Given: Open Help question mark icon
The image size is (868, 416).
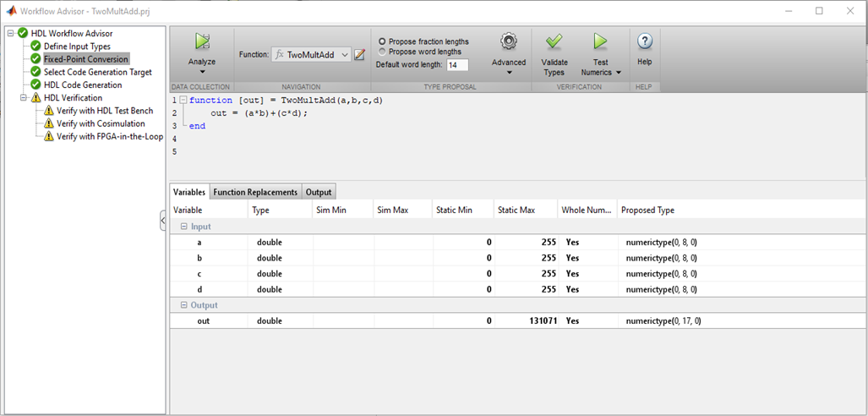Looking at the screenshot, I should (644, 41).
